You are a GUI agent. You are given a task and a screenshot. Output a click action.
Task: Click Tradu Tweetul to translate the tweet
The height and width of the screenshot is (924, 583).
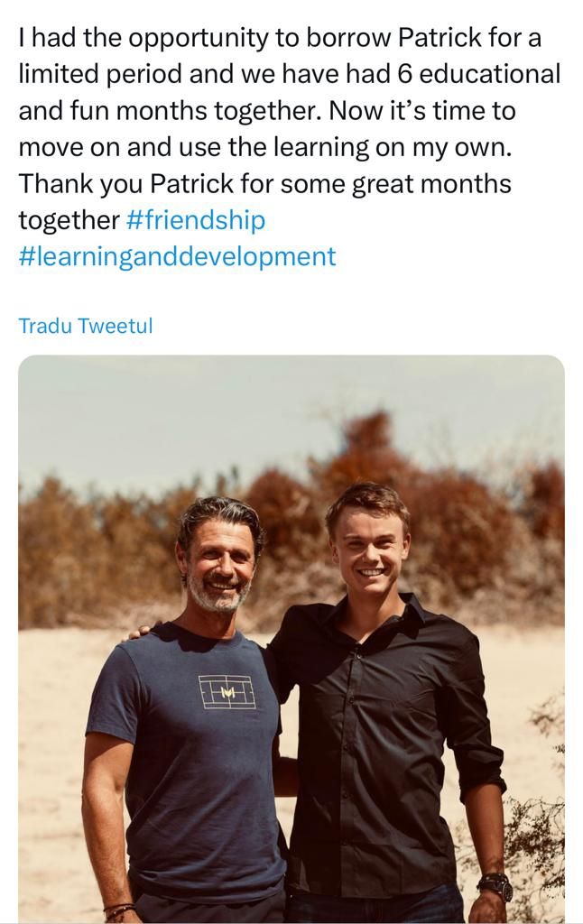point(86,326)
